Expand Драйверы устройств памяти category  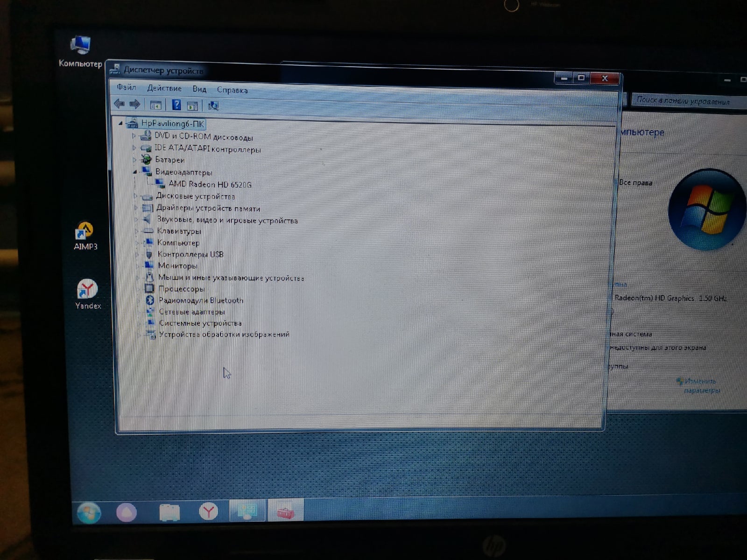tap(136, 208)
